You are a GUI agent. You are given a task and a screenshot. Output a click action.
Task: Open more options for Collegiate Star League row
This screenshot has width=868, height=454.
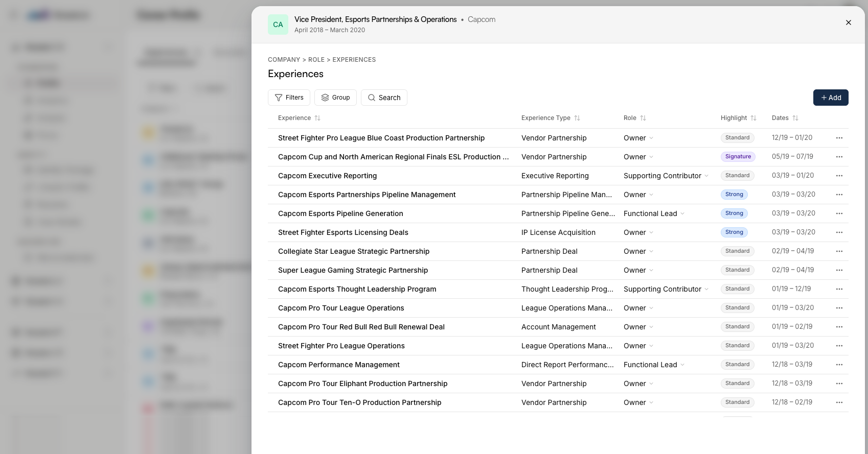(839, 251)
